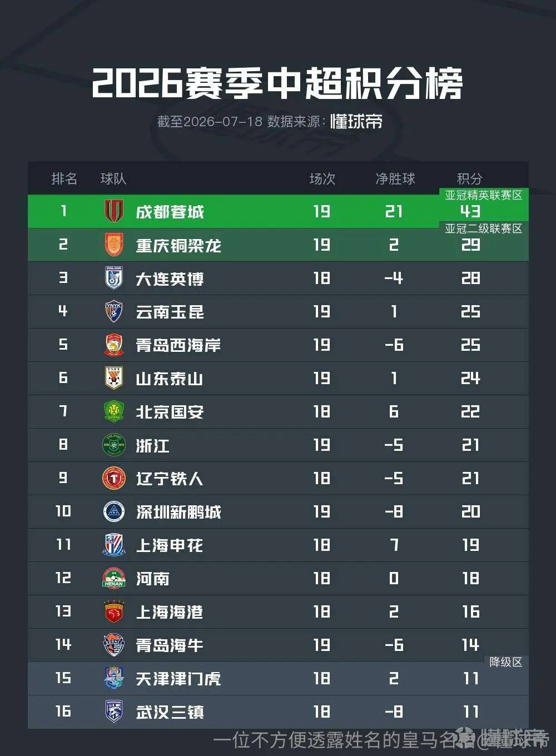The width and height of the screenshot is (556, 756).
Task: Click the 辽宁铁人 round red logo
Action: tap(114, 478)
